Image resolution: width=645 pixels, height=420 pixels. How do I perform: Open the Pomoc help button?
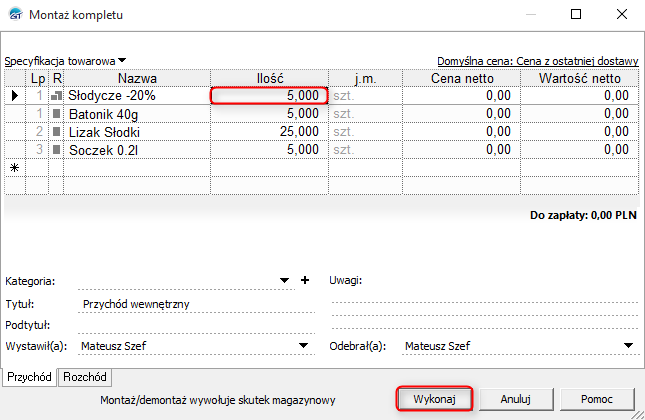click(597, 399)
